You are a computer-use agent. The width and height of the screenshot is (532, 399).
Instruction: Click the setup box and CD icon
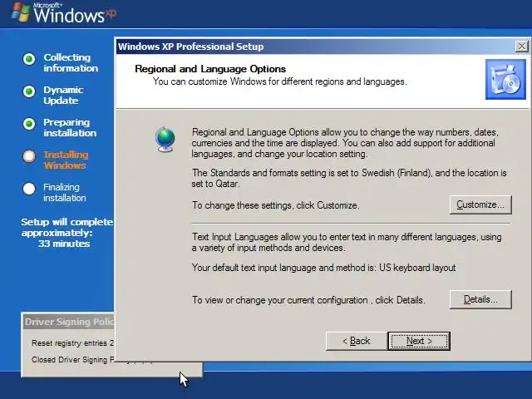click(x=505, y=80)
